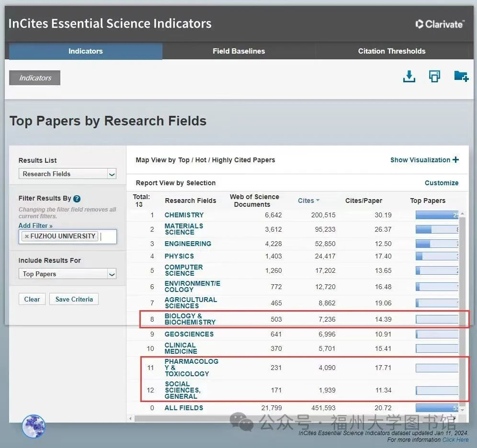This screenshot has height=448, width=477.
Task: Click the save to folder icon
Action: tap(461, 76)
